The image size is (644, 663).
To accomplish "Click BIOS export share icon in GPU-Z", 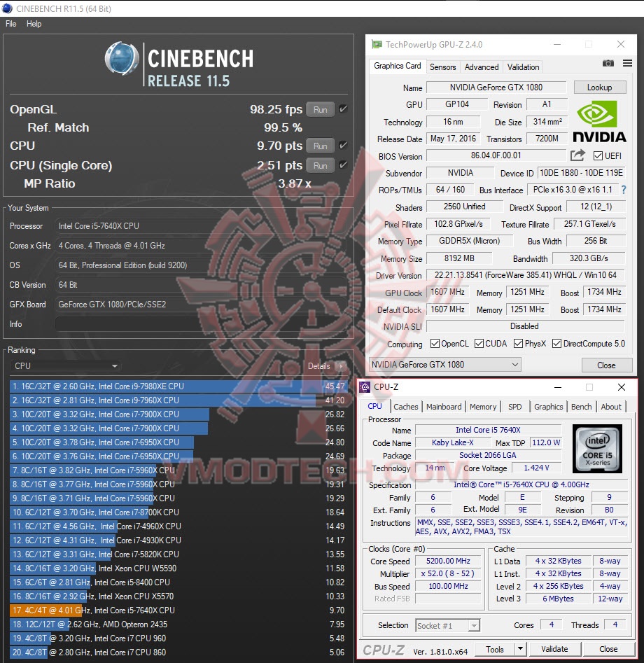I will click(577, 155).
